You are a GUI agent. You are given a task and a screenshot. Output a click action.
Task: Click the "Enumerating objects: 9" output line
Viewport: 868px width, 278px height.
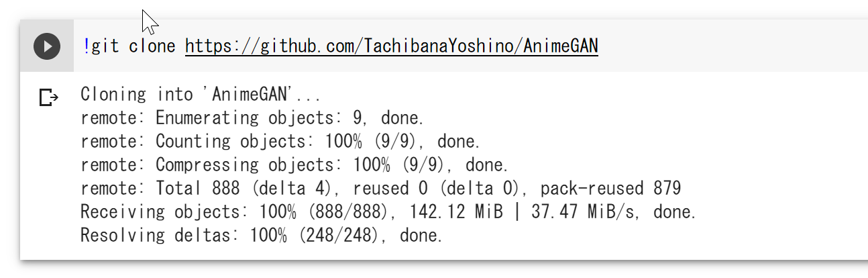pyautogui.click(x=252, y=118)
